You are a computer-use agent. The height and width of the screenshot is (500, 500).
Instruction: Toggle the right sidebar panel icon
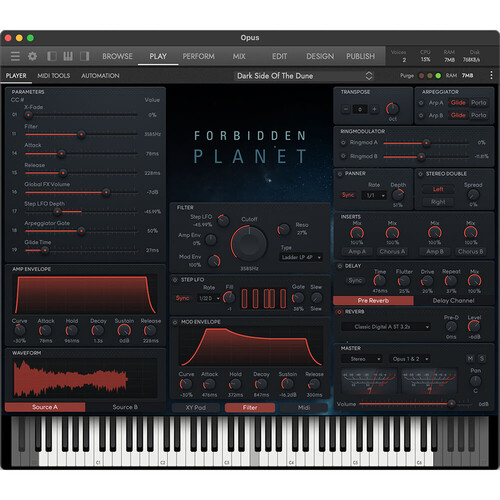(85, 56)
